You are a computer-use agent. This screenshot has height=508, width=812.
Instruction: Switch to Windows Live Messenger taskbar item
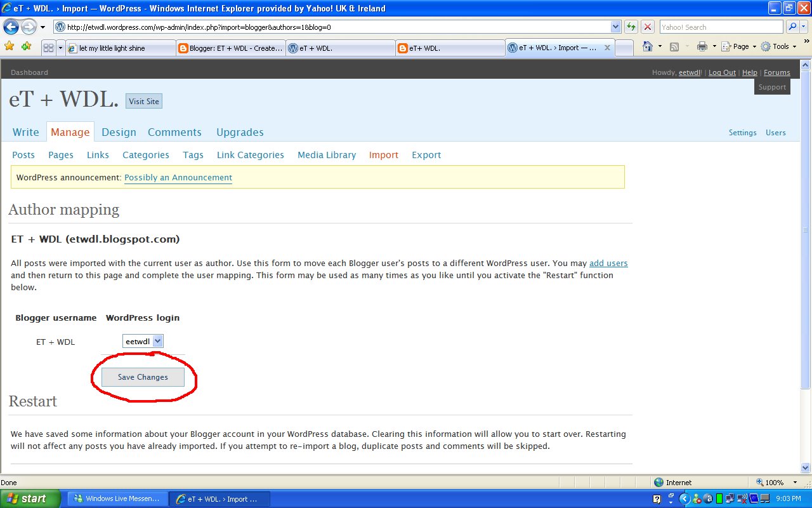point(117,499)
